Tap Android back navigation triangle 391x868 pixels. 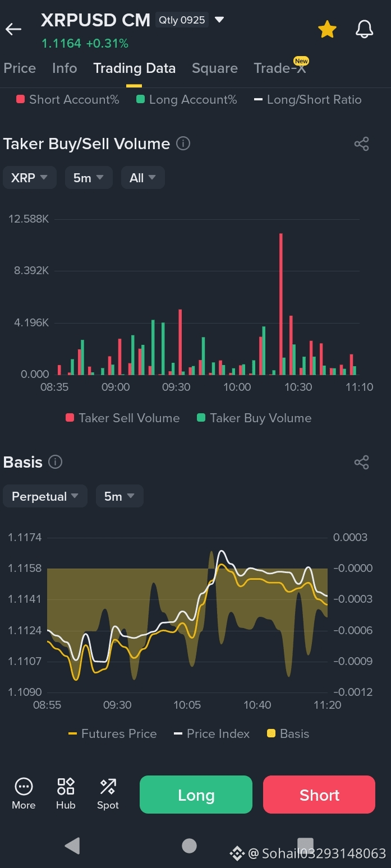[72, 846]
